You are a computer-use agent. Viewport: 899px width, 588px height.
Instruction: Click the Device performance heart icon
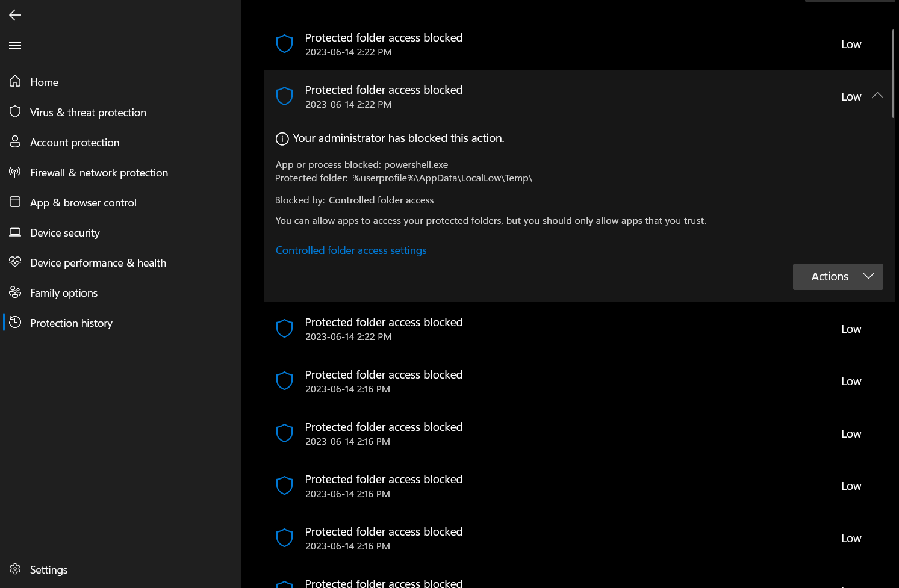tap(15, 262)
